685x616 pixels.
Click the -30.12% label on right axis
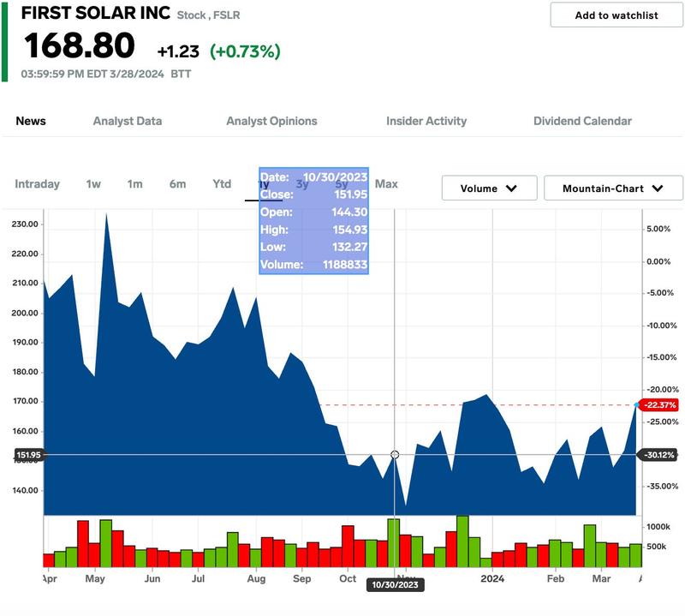[x=659, y=455]
